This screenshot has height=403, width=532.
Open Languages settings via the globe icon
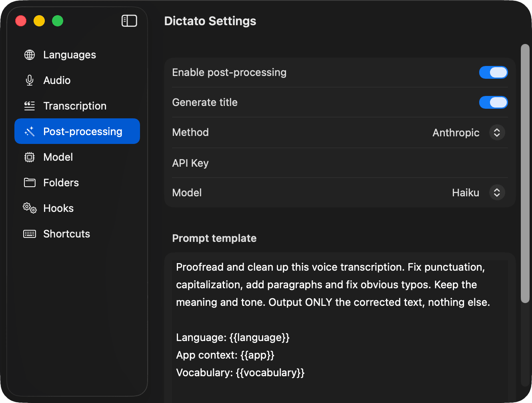(x=29, y=55)
